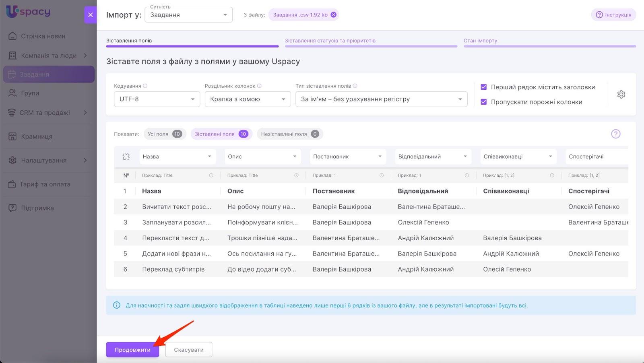Open Стрічка новин in the sidebar
Screen dimensions: 644x363
(x=43, y=36)
